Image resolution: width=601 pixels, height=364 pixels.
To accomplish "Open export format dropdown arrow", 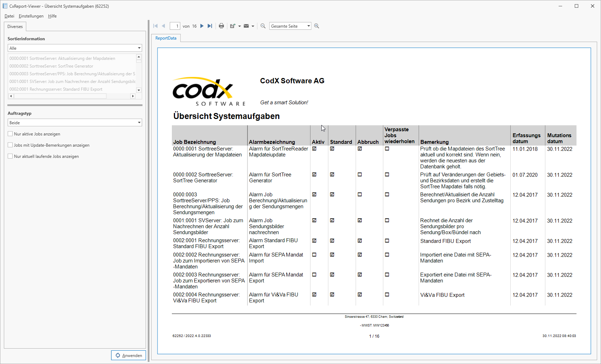I will (x=239, y=26).
